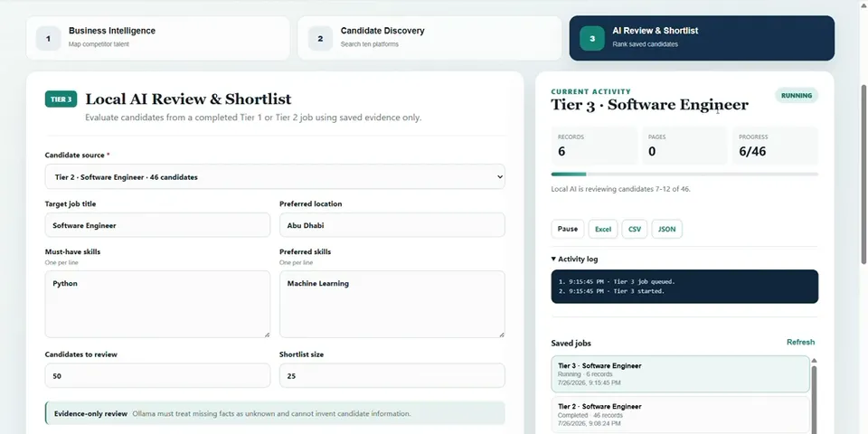Click the 'Tier 3 job queued' log line

coord(618,282)
